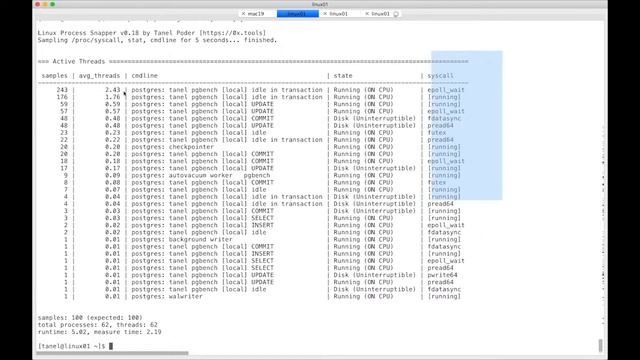Click the terminal cursor block after prompt
The width and height of the screenshot is (640, 360).
[111, 346]
